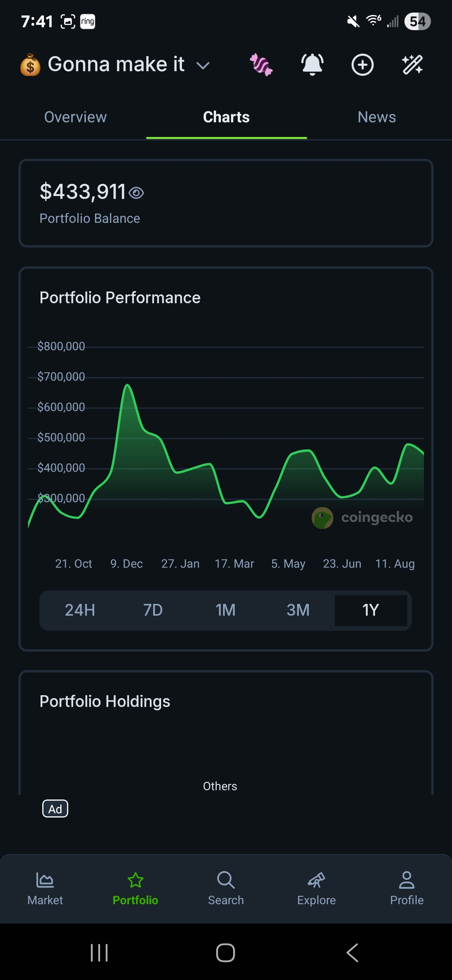Image resolution: width=452 pixels, height=980 pixels.
Task: Select the 1M chart range
Action: click(226, 610)
